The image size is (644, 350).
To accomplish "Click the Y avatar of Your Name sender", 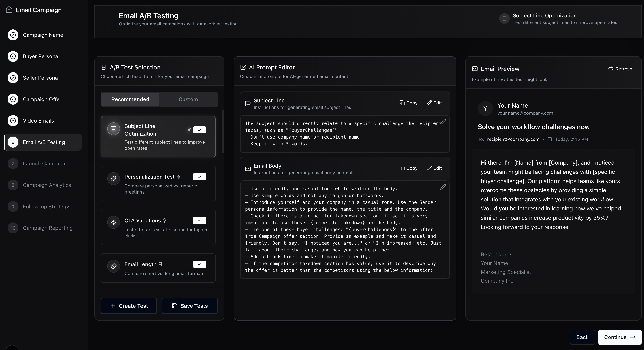I will tap(485, 109).
